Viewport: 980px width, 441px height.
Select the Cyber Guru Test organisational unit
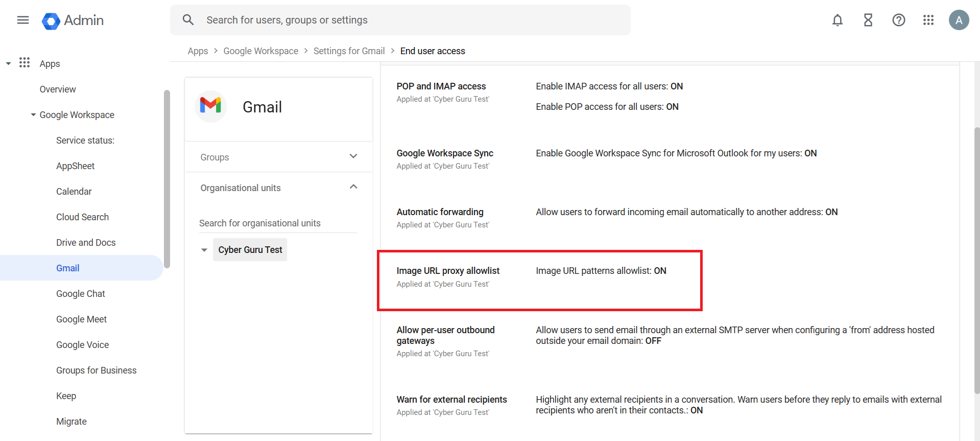(x=250, y=250)
